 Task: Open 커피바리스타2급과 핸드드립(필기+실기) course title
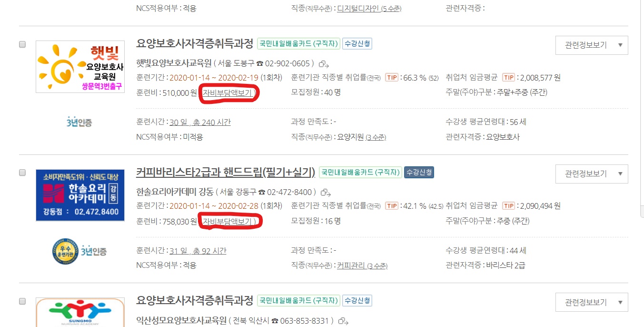click(226, 172)
